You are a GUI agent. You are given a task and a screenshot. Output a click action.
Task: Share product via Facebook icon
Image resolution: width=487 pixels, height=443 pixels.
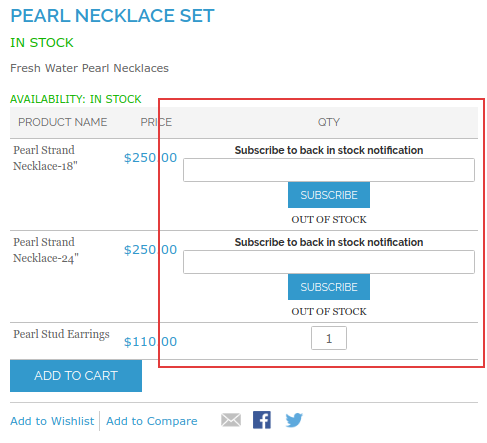(262, 420)
